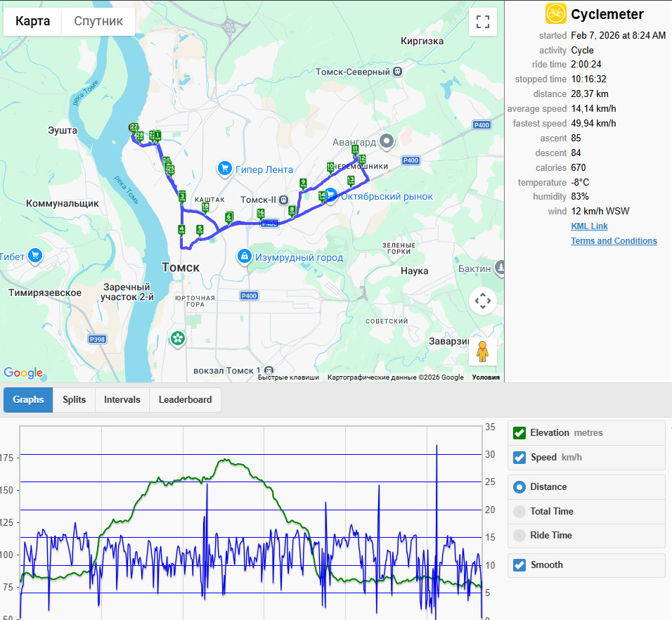The image size is (672, 620).
Task: Uncheck the Elevation checkbox
Action: click(519, 433)
